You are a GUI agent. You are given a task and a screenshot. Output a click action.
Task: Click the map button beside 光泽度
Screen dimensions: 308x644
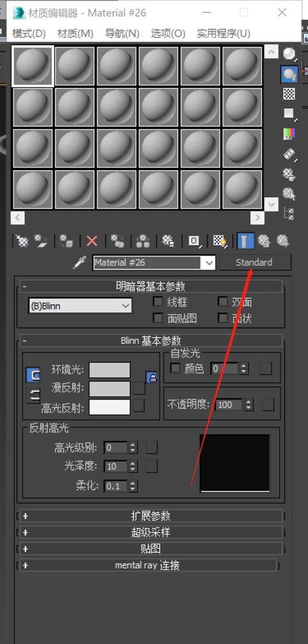click(x=151, y=466)
